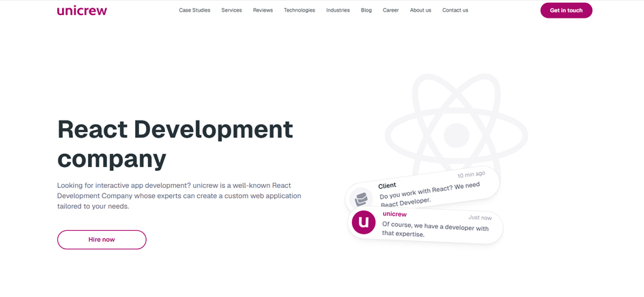Open the Case Studies menu item
Viewport: 644px width, 297px height.
tap(194, 10)
